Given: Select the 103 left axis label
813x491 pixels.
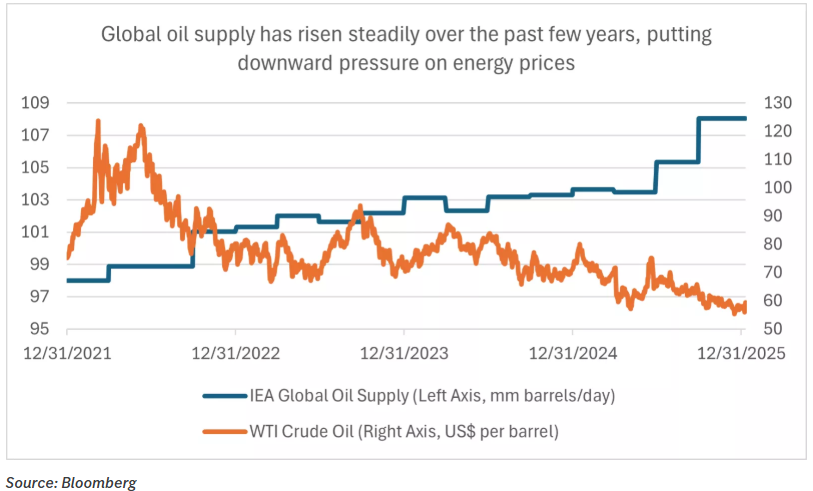Looking at the screenshot, I should coord(37,200).
